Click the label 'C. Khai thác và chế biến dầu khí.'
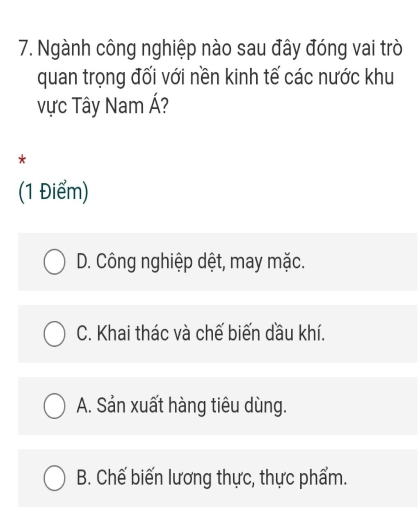420x525 pixels. [x=201, y=335]
